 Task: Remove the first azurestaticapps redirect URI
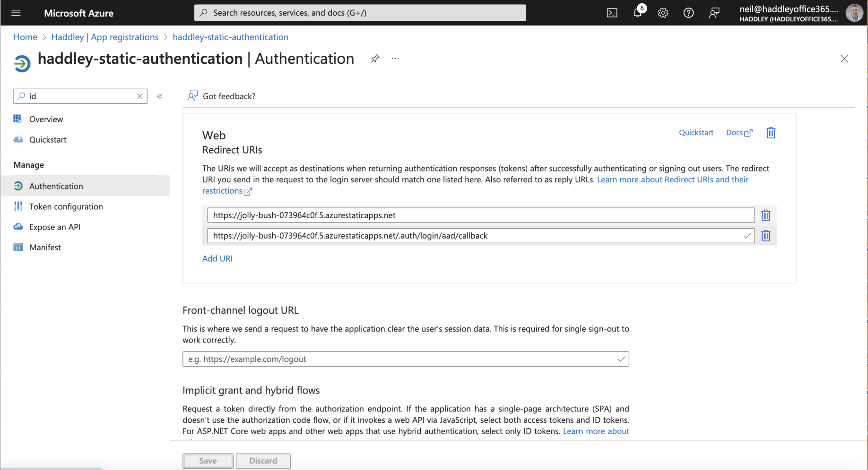point(766,215)
